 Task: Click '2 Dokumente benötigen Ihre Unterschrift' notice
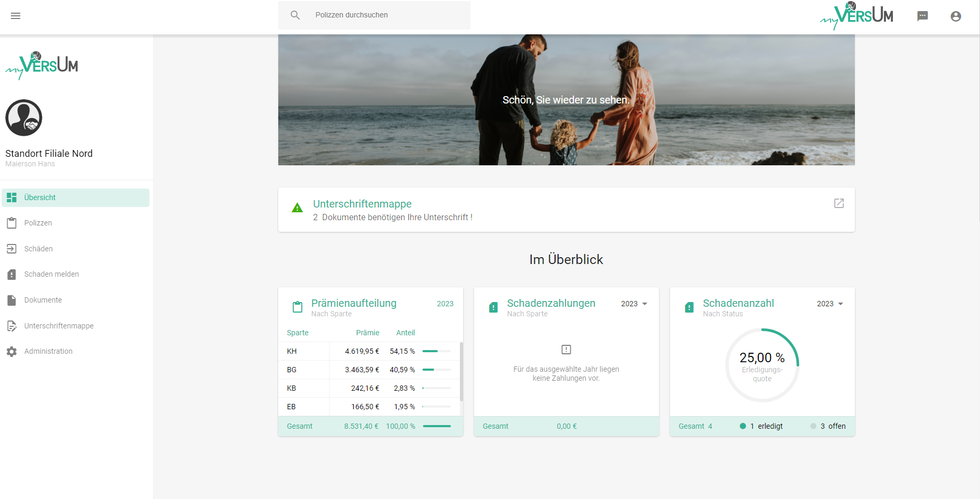[x=393, y=217]
